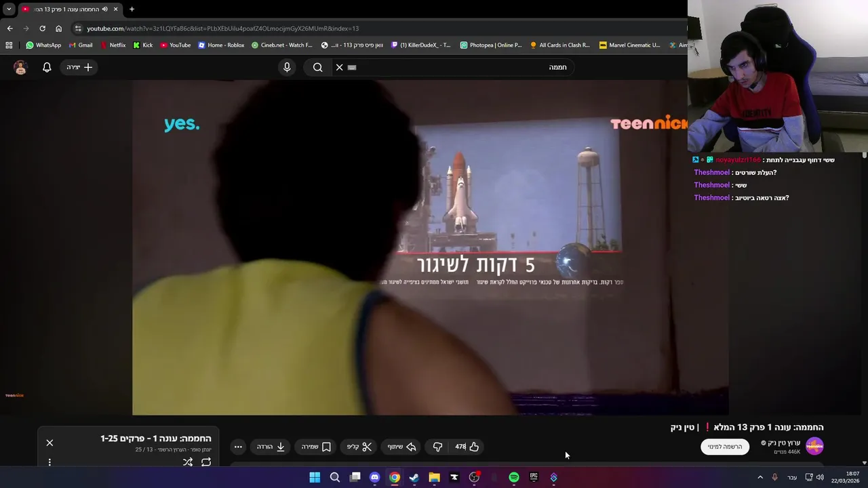Open Steam from the taskbar
868x488 pixels.
point(414,477)
